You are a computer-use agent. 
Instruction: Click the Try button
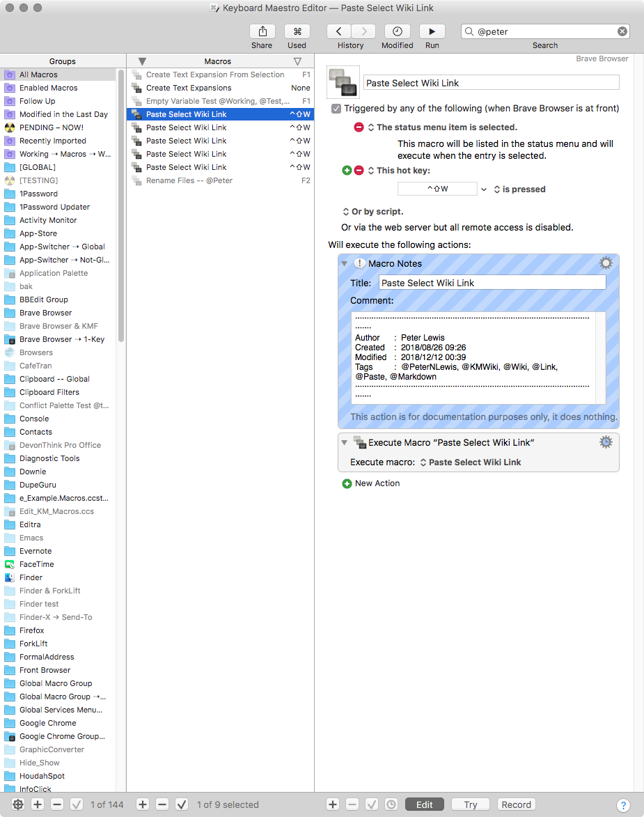click(x=471, y=804)
